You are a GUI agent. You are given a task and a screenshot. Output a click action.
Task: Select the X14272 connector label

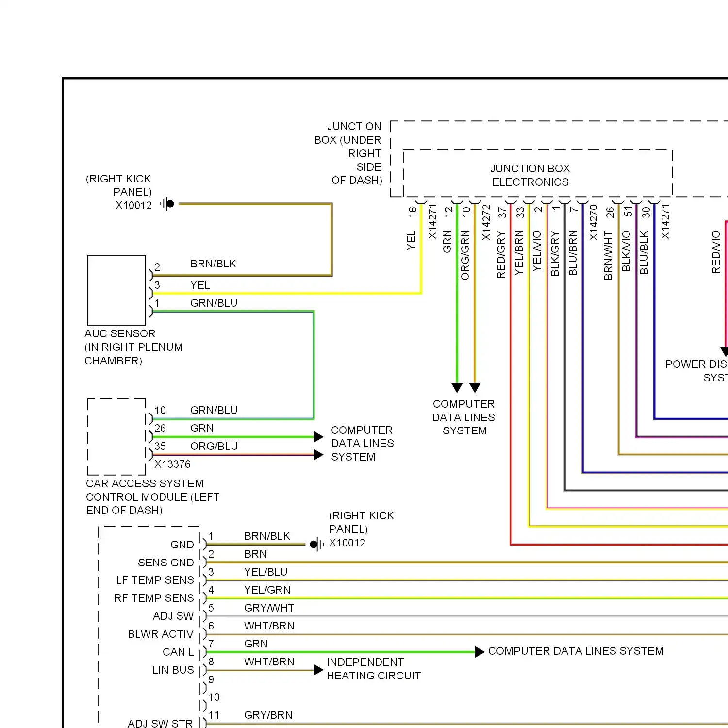(x=486, y=222)
